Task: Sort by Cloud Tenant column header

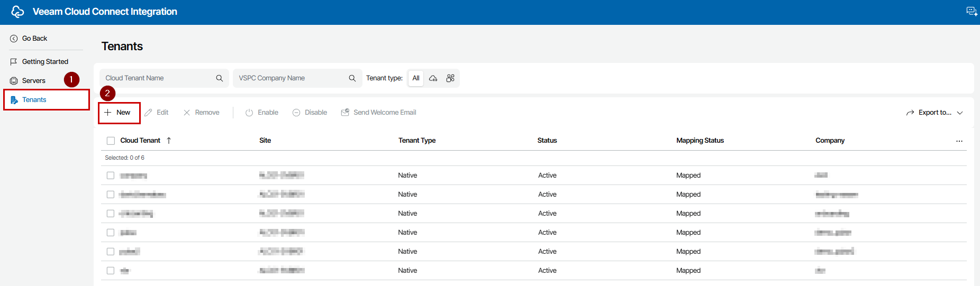Action: 140,141
